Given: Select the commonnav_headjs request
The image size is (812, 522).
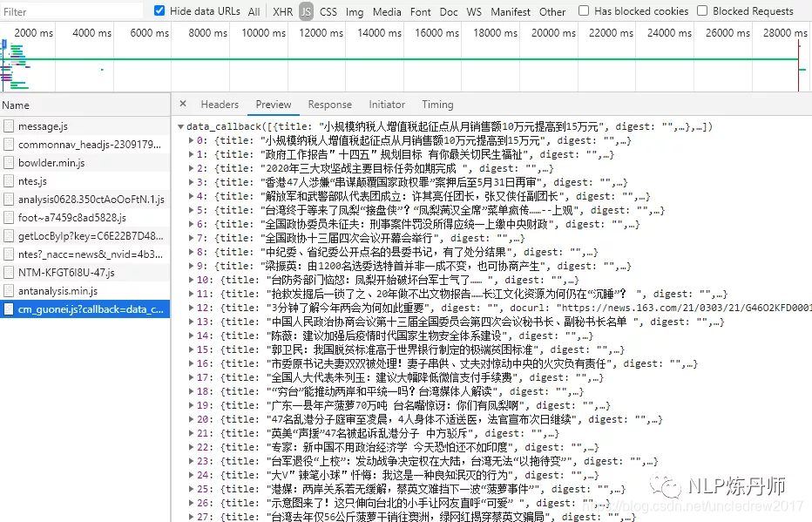Looking at the screenshot, I should pos(85,145).
